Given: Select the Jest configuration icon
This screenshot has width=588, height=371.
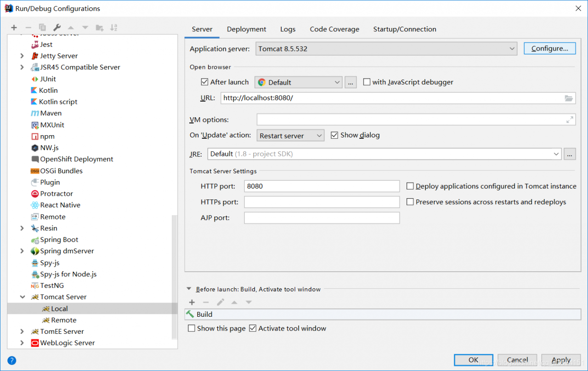Looking at the screenshot, I should tap(35, 45).
